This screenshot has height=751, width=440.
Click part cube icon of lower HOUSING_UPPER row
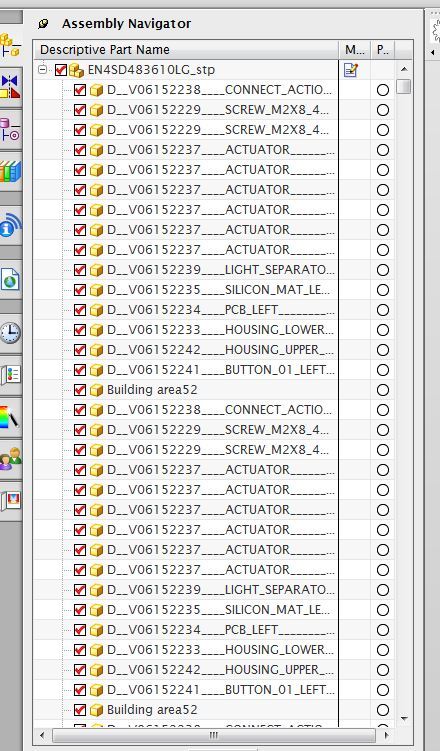96,670
